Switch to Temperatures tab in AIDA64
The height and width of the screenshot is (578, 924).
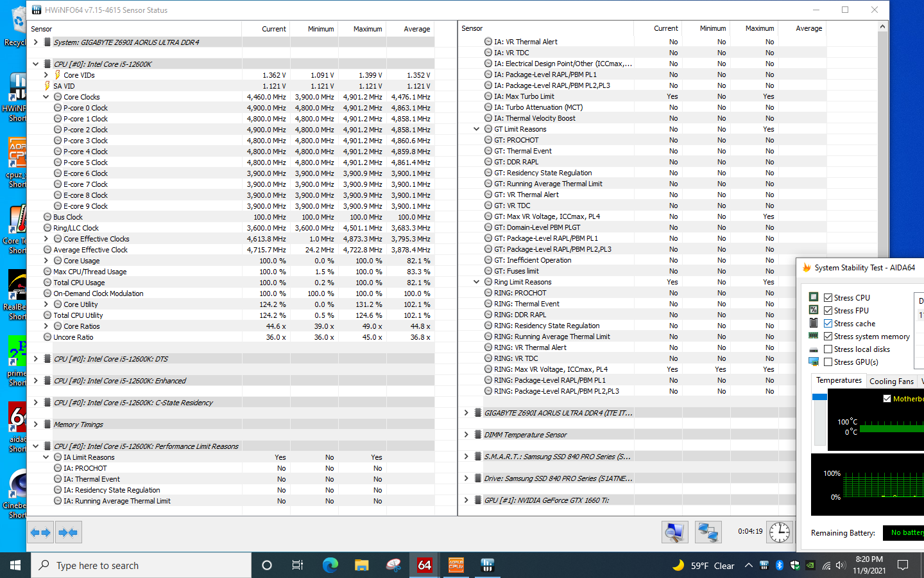839,380
